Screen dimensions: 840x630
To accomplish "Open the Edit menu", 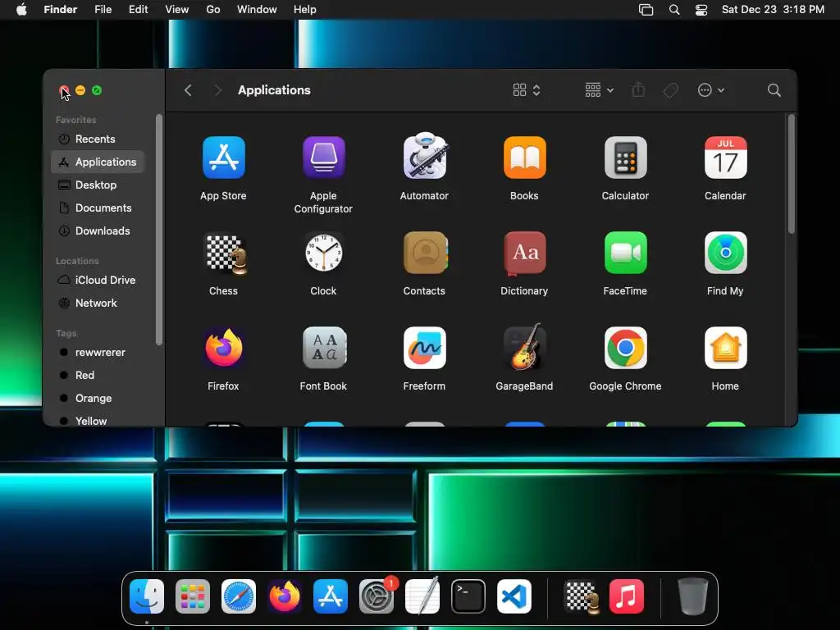I will (138, 10).
